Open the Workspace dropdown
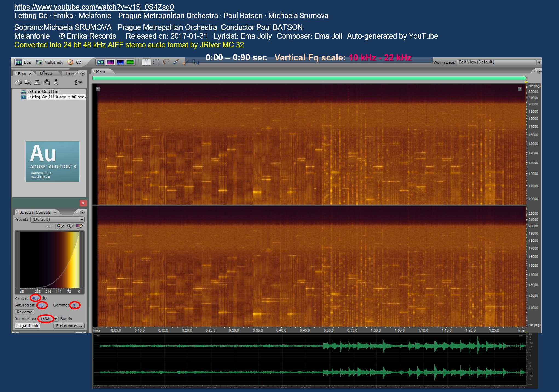 [x=499, y=62]
